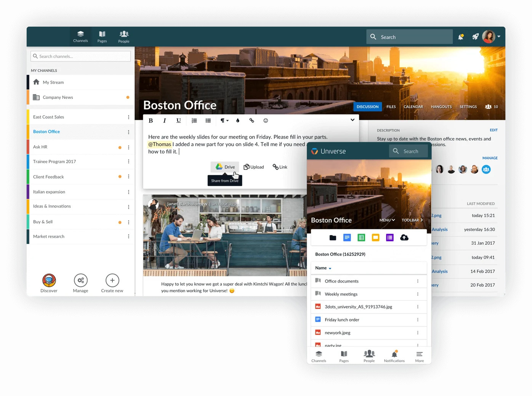The width and height of the screenshot is (532, 396).
Task: Open the More menu in the mobile bottom bar
Action: [x=420, y=356]
